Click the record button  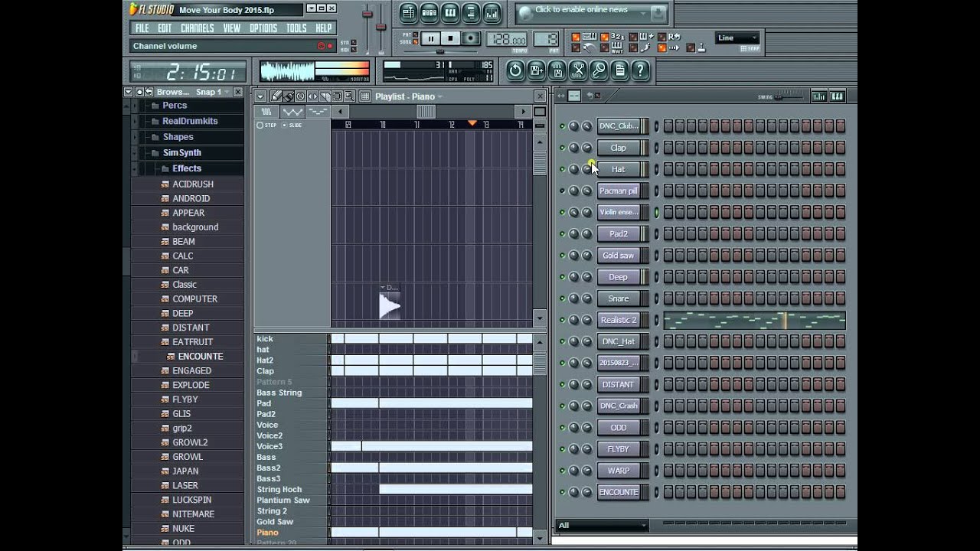click(470, 38)
